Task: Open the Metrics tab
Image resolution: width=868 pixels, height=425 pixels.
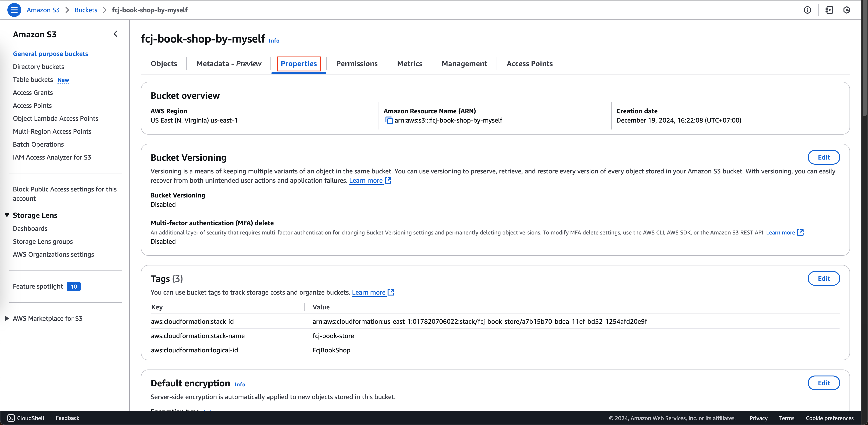Action: (x=410, y=63)
